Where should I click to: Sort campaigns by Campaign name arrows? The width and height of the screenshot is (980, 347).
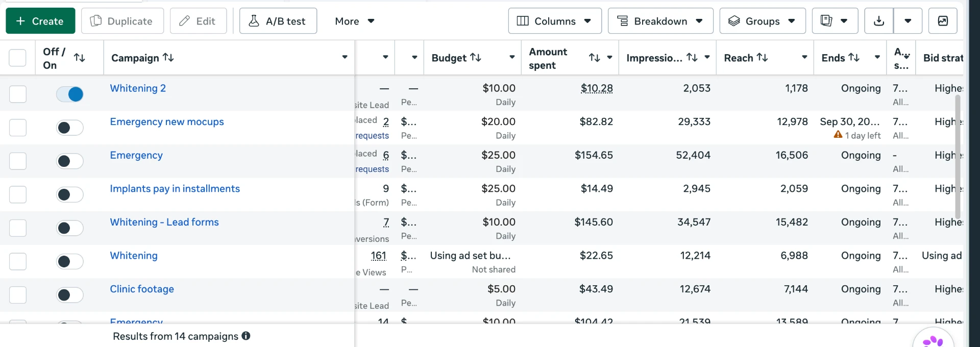(168, 58)
